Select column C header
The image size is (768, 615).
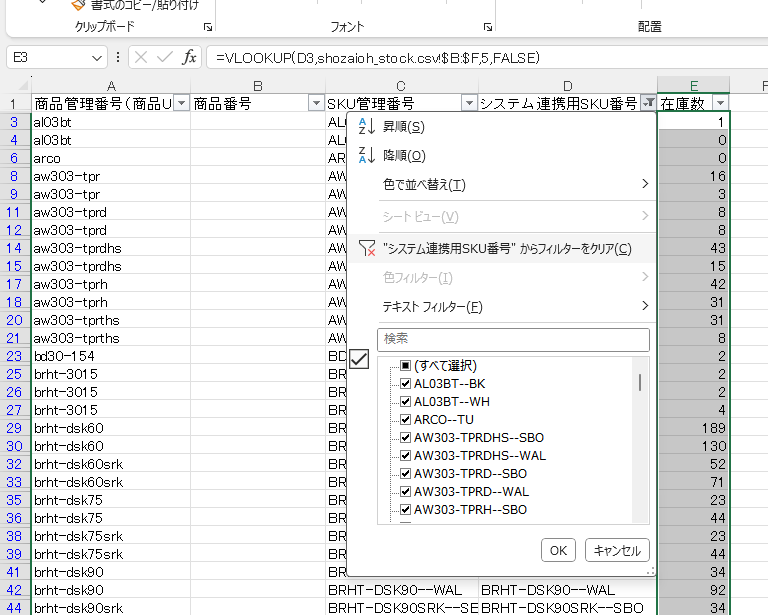click(x=401, y=86)
